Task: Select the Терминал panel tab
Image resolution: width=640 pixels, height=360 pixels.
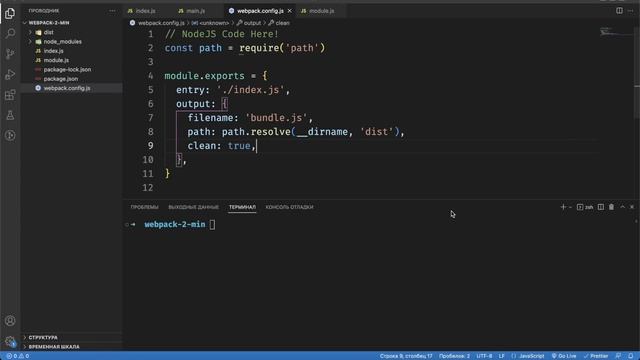Action: pos(242,207)
